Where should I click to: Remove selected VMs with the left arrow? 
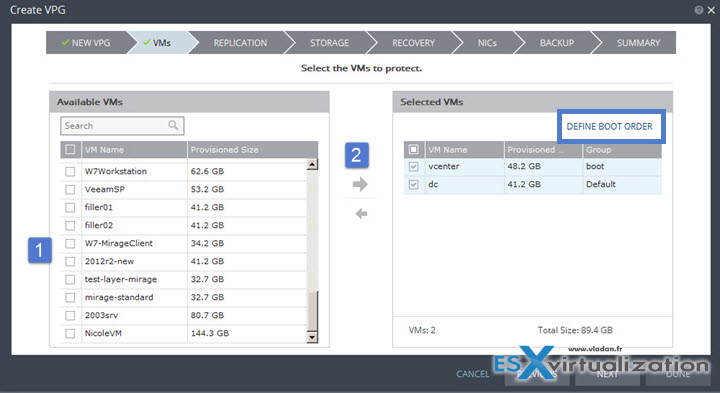coord(361,213)
